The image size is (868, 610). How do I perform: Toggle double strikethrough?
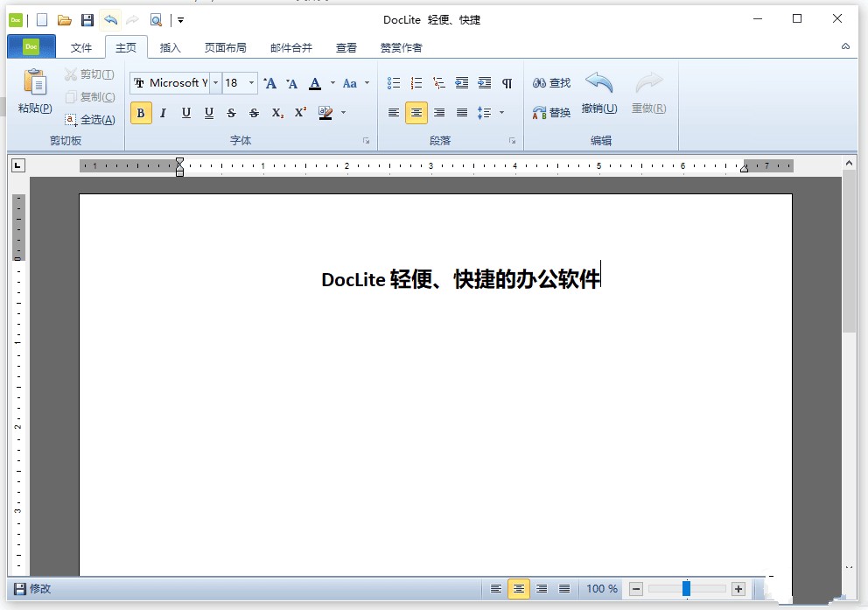point(254,113)
